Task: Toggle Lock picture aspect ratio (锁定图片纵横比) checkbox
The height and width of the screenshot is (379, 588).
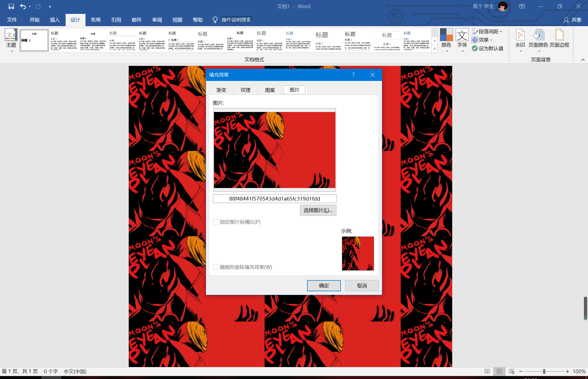Action: (x=216, y=222)
